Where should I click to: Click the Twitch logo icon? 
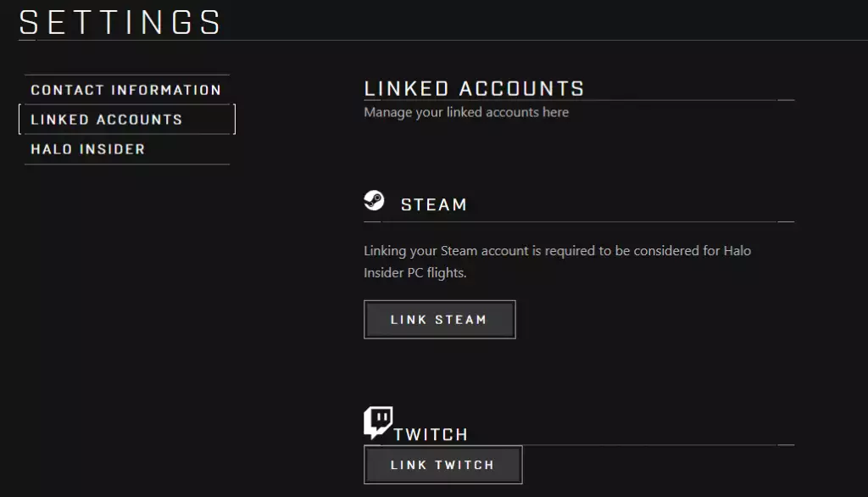click(378, 422)
